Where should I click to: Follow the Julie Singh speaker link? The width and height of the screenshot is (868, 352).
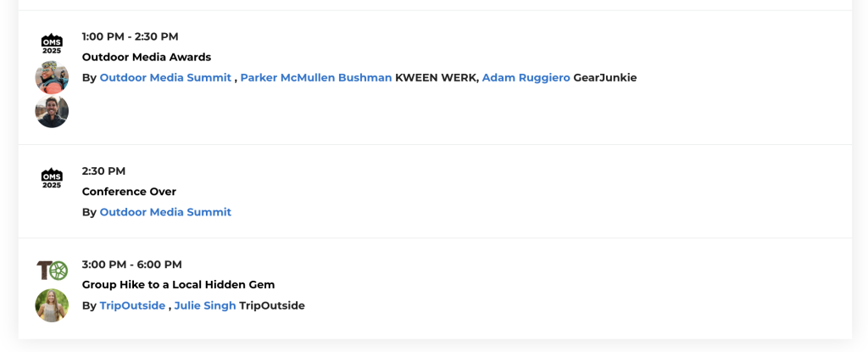click(205, 305)
